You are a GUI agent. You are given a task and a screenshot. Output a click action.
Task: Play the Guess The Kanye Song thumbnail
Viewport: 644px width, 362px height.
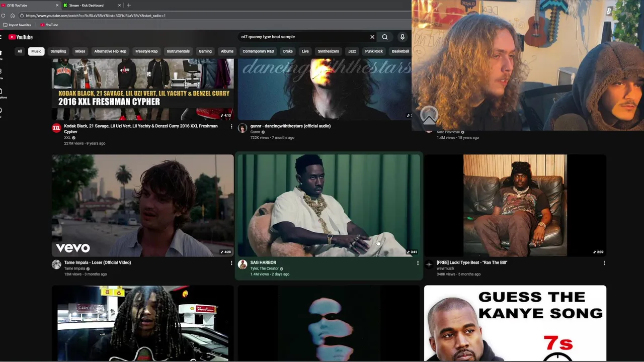515,323
